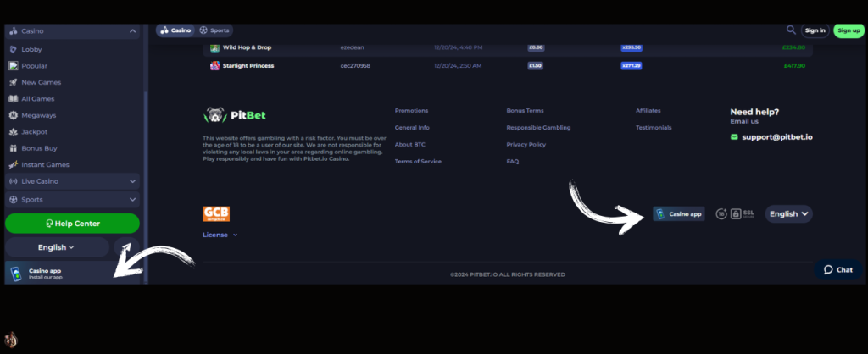
Task: Expand the License dropdown
Action: coord(220,235)
